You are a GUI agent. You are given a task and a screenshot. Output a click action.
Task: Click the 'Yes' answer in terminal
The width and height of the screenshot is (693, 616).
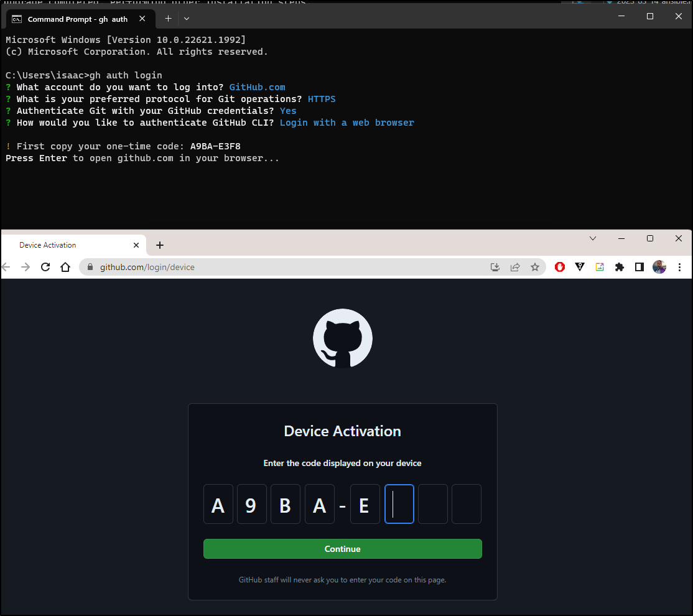pos(288,111)
